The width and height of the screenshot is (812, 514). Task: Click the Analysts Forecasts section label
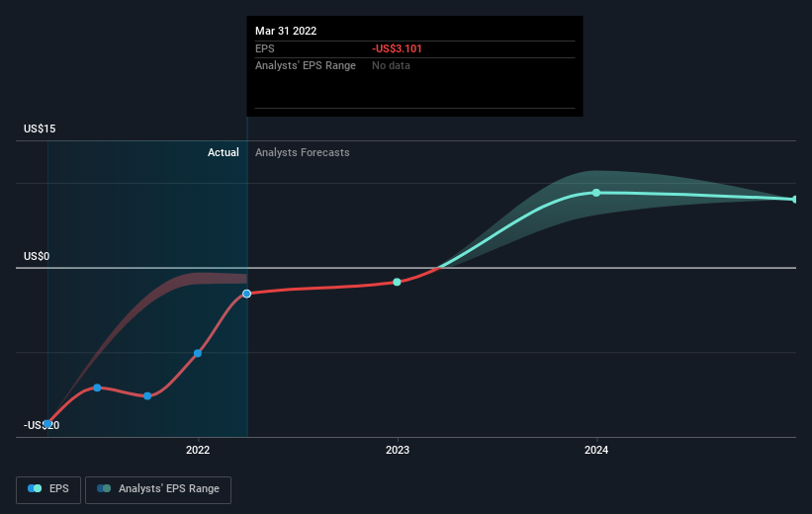coord(303,152)
